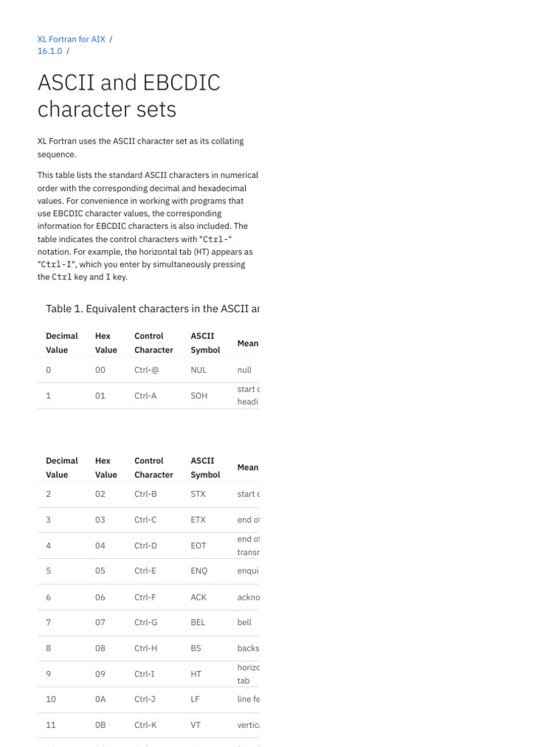Click the ENQ symbol cell
This screenshot has height=747, width=560.
198,571
